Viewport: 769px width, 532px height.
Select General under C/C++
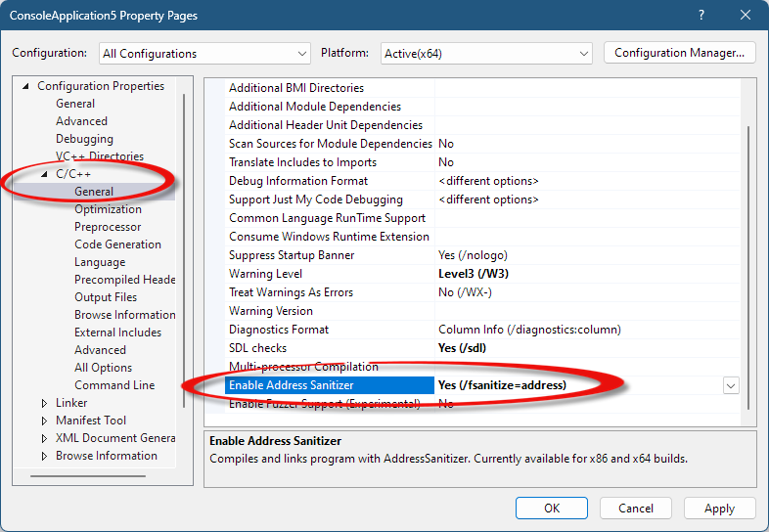coord(94,192)
